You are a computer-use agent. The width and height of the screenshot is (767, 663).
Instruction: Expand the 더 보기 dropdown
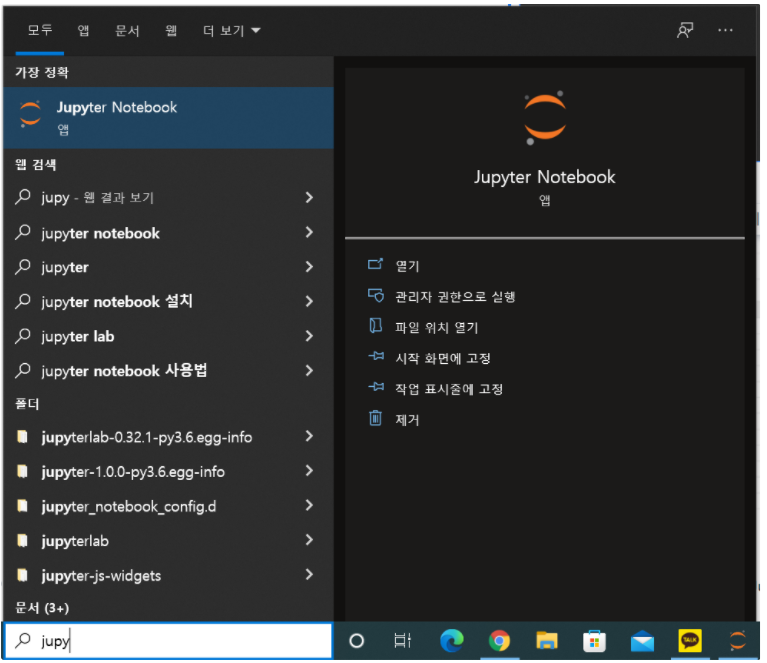click(231, 31)
